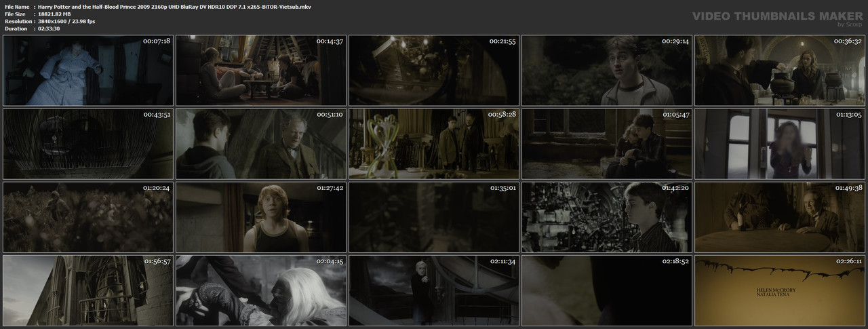The width and height of the screenshot is (868, 329).
Task: Click the frame stamped 02:11:34
Action: [x=434, y=290]
